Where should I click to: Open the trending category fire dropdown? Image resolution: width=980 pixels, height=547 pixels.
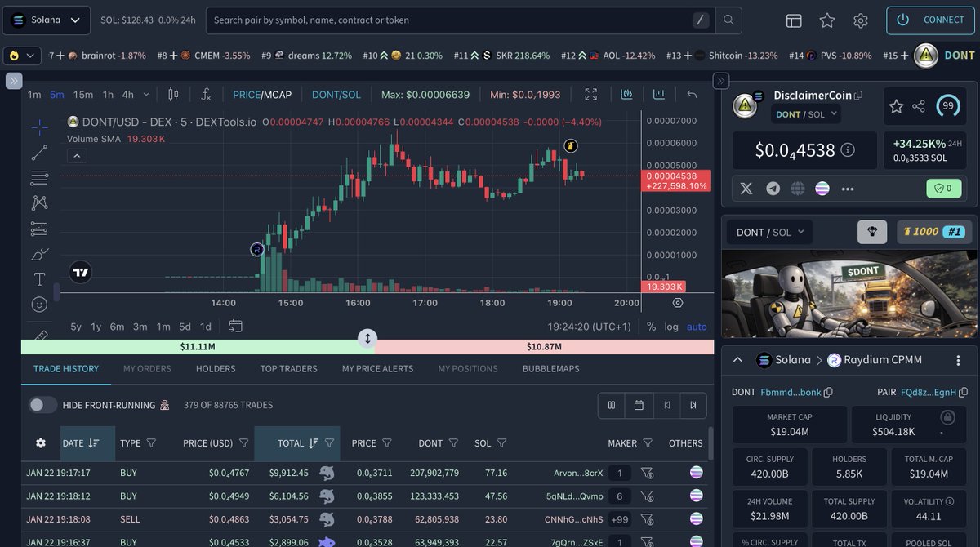click(22, 56)
